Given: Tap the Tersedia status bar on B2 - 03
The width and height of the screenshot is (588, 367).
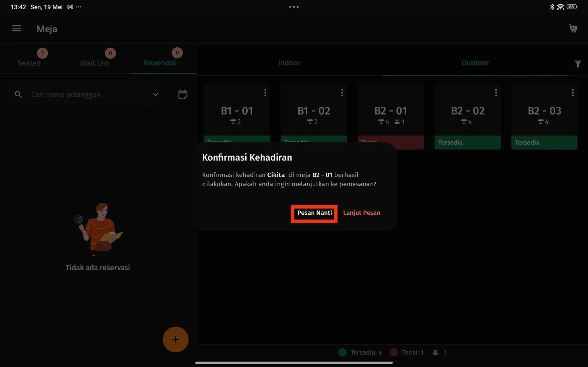Looking at the screenshot, I should pos(544,143).
